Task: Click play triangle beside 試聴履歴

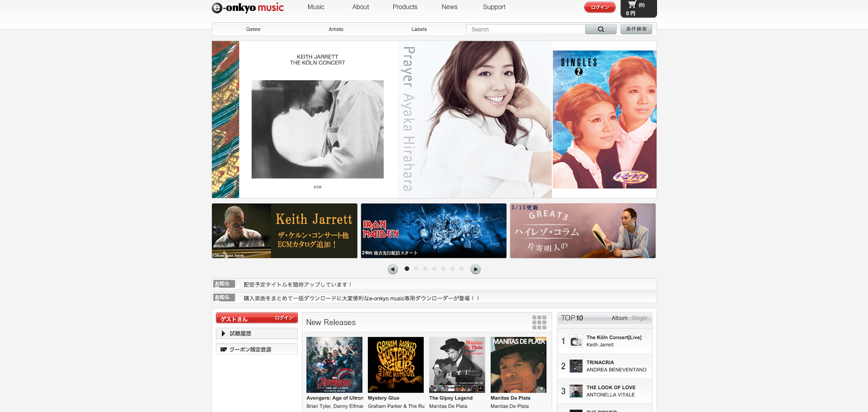Action: tap(223, 333)
